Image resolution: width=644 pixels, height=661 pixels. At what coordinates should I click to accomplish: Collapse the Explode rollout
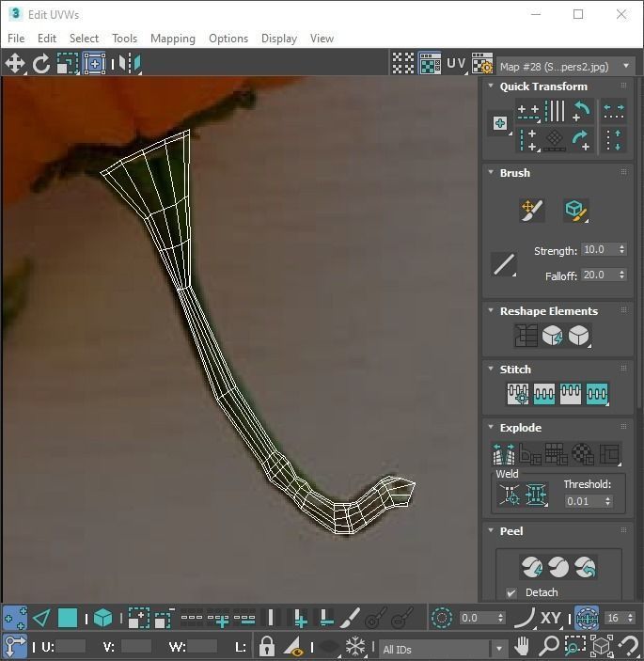(x=491, y=427)
